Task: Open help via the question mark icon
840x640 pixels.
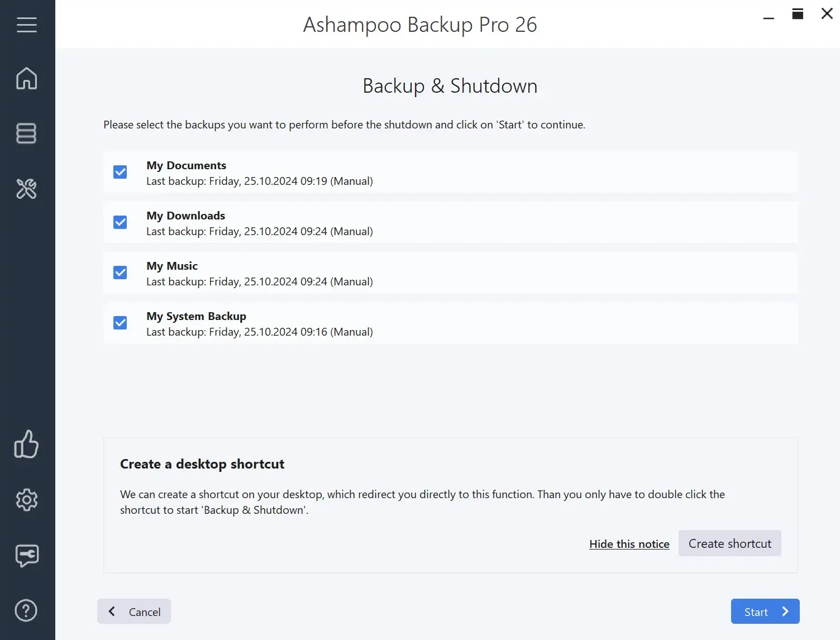Action: 27,610
